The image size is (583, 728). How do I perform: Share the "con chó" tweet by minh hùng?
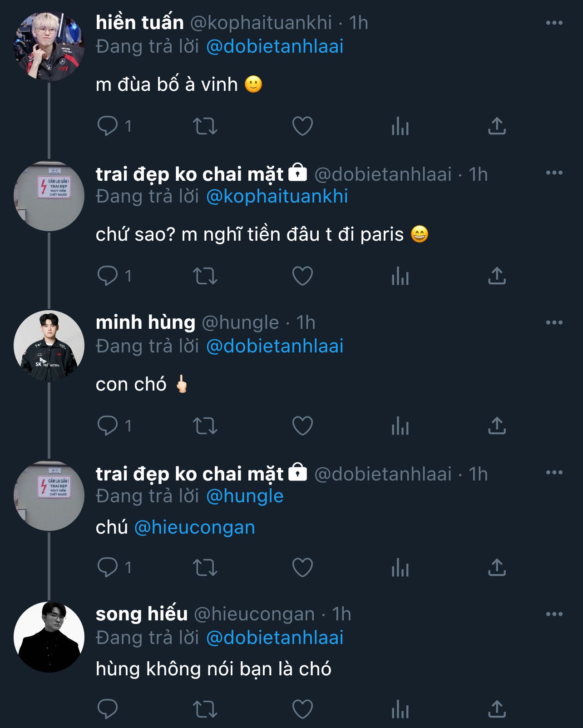(x=497, y=426)
